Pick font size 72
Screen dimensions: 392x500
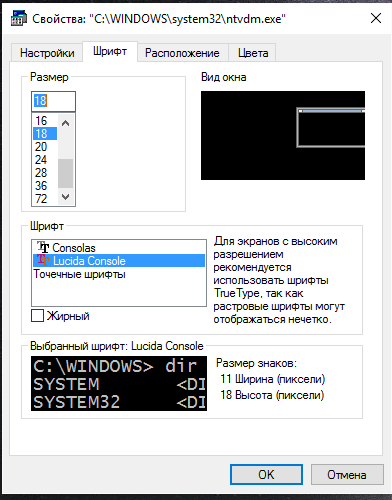[45, 199]
